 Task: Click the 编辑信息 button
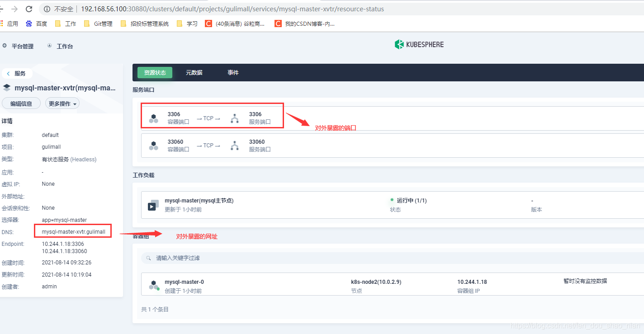(21, 103)
